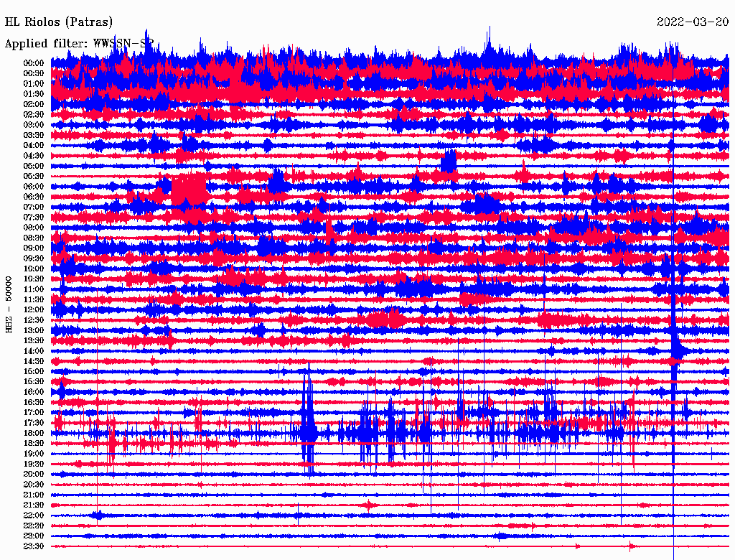This screenshot has height=560, width=735.
Task: Click the date 2022-03-20 in the header
Action: 692,22
